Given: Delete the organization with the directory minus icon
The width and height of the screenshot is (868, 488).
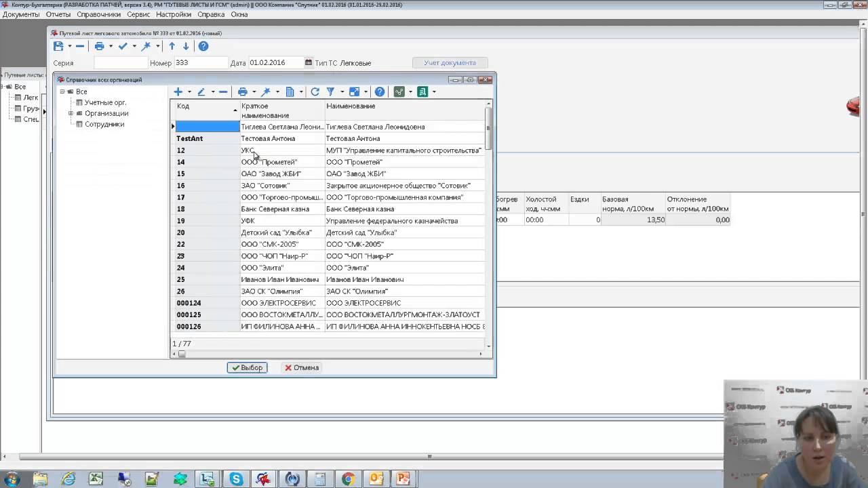Looking at the screenshot, I should pyautogui.click(x=223, y=91).
